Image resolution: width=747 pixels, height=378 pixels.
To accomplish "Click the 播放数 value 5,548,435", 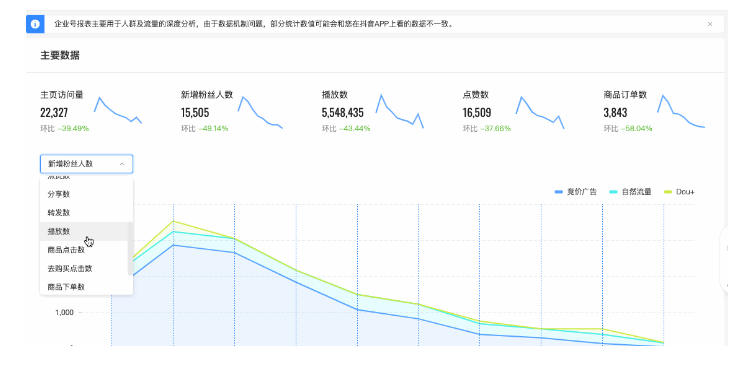I will [x=343, y=112].
